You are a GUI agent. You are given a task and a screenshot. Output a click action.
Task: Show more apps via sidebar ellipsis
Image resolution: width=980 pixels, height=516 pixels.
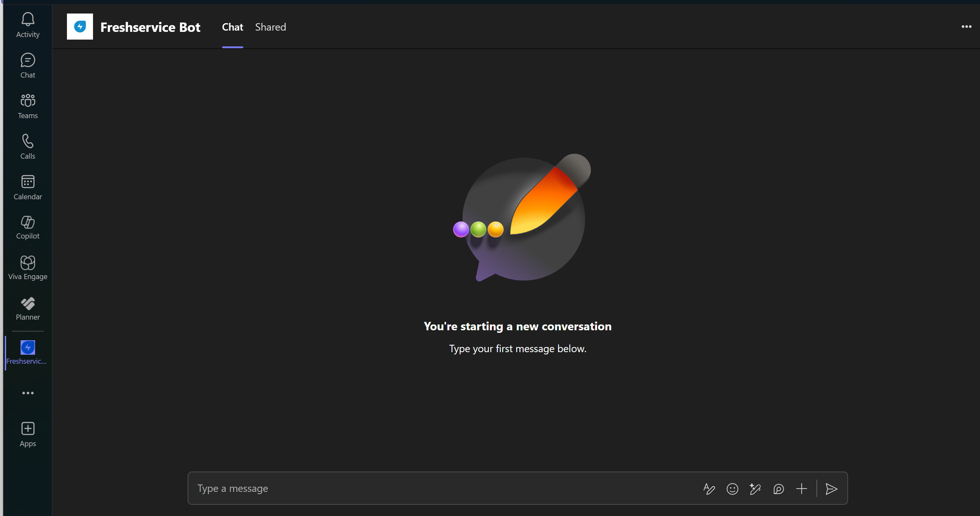(28, 393)
